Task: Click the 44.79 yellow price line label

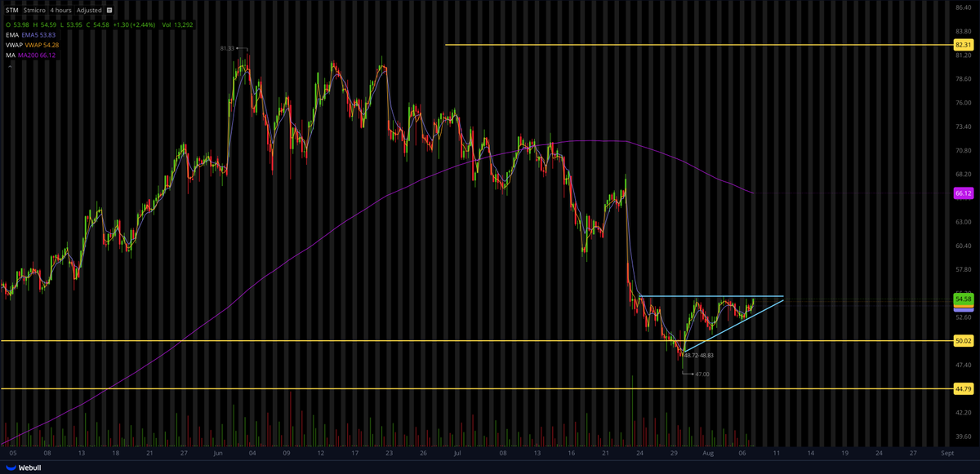Action: [963, 389]
